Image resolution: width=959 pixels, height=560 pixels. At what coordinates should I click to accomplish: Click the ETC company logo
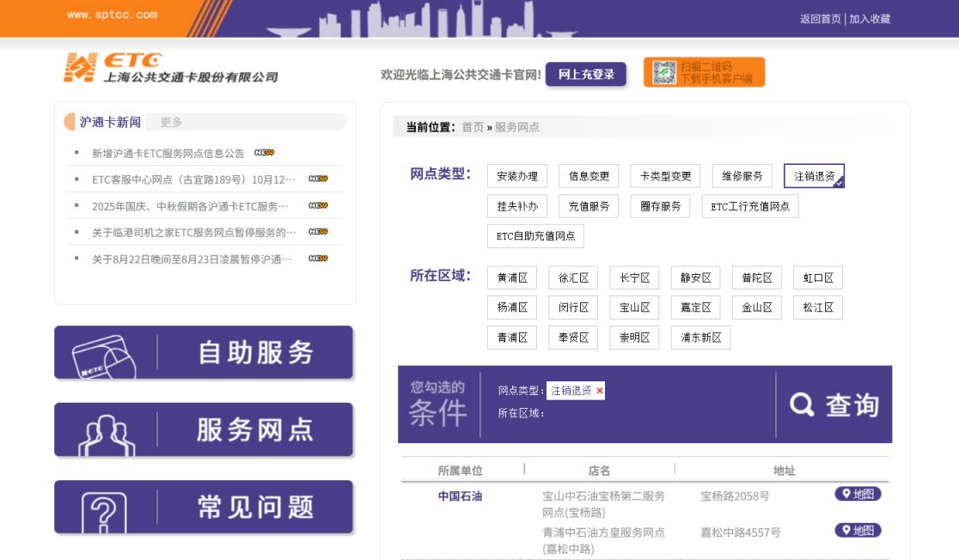pos(170,68)
